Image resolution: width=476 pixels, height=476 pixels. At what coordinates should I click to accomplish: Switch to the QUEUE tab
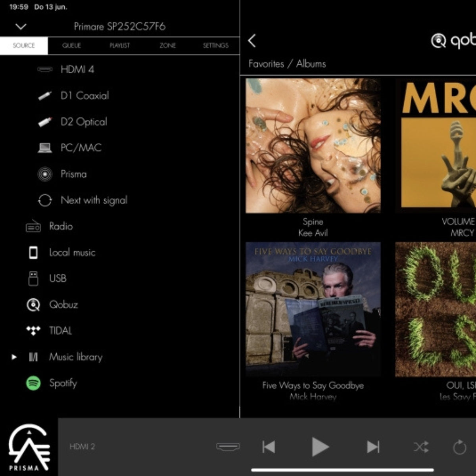71,46
